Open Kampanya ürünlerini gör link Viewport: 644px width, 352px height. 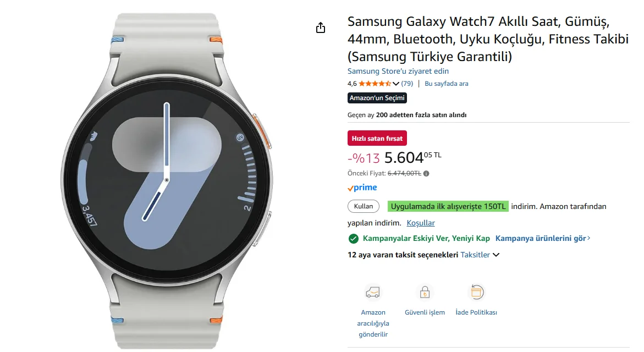(x=542, y=239)
